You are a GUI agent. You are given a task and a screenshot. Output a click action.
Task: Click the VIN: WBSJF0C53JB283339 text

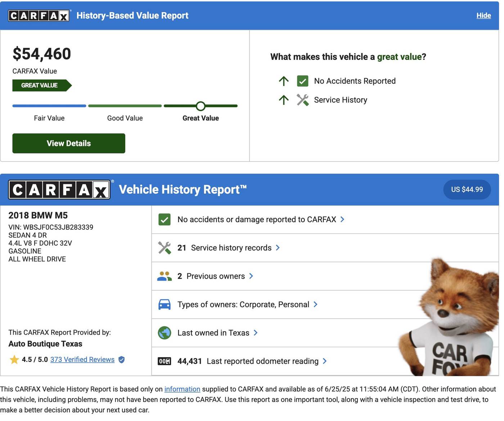[51, 227]
